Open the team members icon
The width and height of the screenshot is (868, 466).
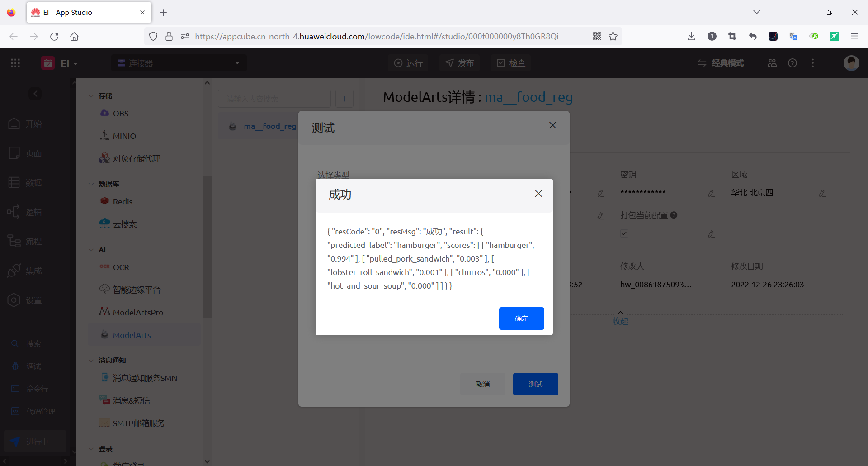772,63
